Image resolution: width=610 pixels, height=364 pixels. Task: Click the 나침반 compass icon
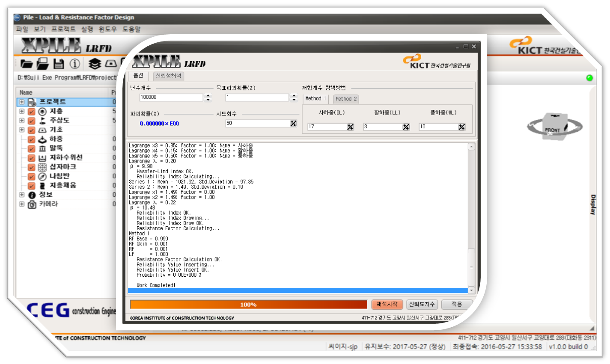coord(42,177)
